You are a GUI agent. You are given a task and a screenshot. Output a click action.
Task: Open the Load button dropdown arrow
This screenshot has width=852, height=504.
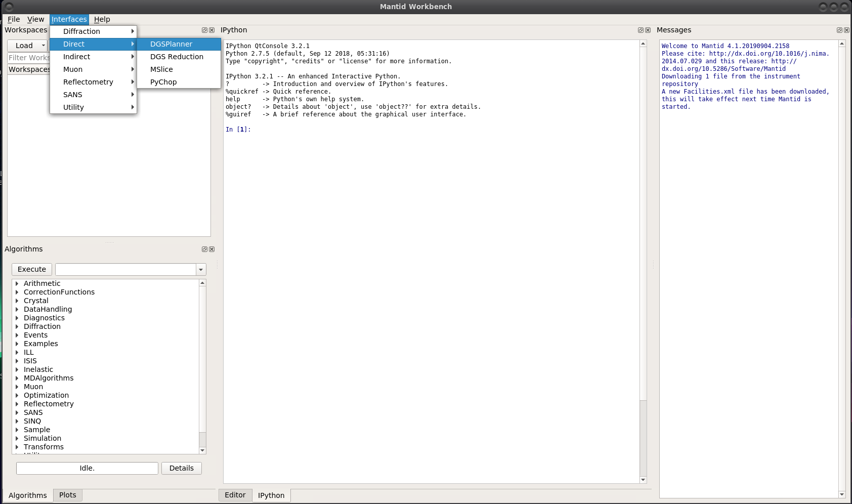tap(44, 46)
